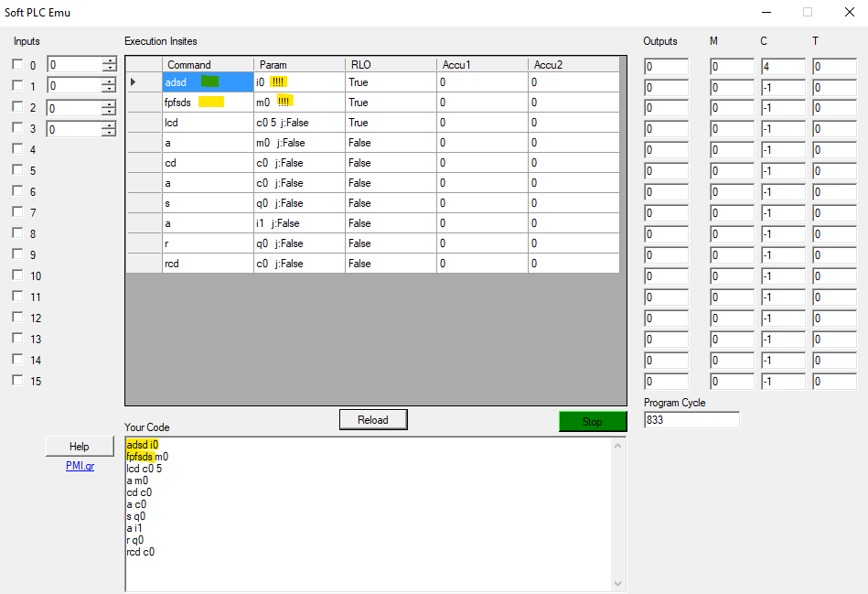Check input checkbox 15
The width and height of the screenshot is (868, 594).
tap(17, 381)
